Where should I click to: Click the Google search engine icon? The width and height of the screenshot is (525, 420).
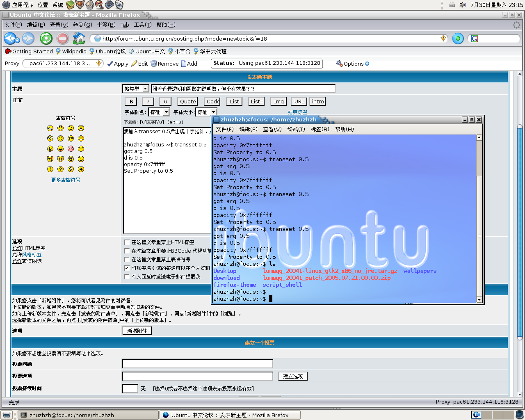(x=475, y=39)
